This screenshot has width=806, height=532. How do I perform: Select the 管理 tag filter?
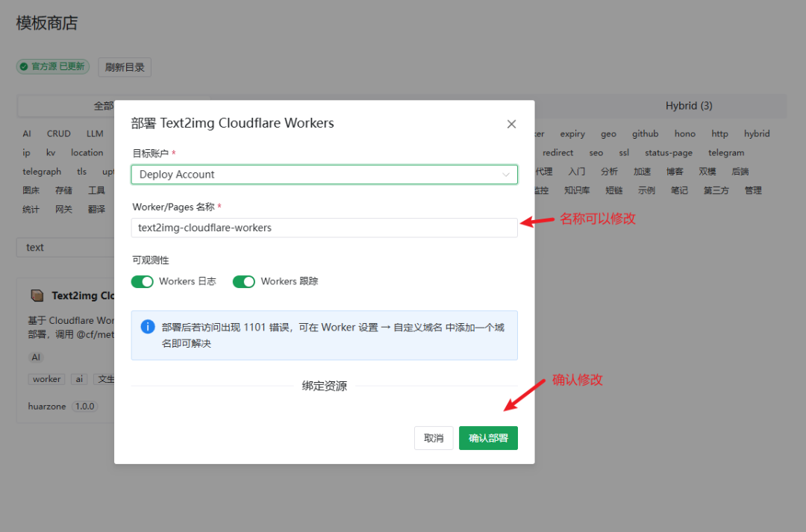tap(753, 191)
